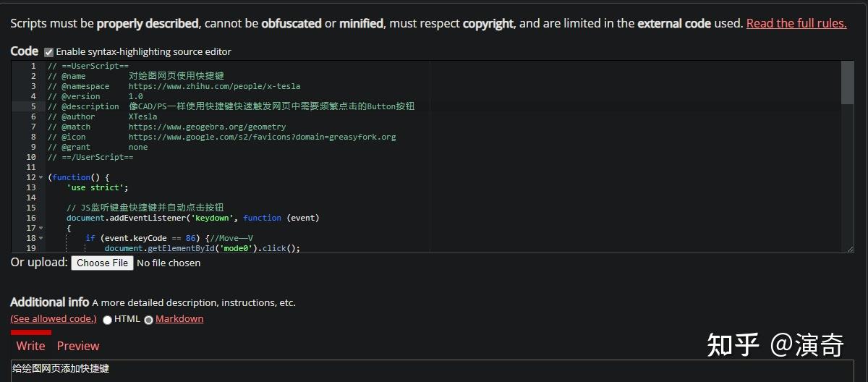
Task: Open the Read the full rules link
Action: click(796, 23)
